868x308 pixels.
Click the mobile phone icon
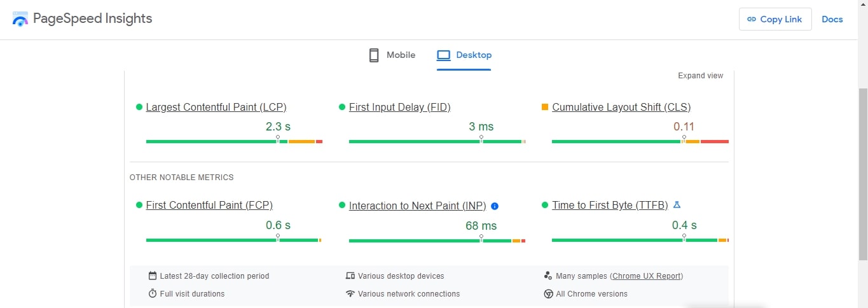[x=374, y=55]
